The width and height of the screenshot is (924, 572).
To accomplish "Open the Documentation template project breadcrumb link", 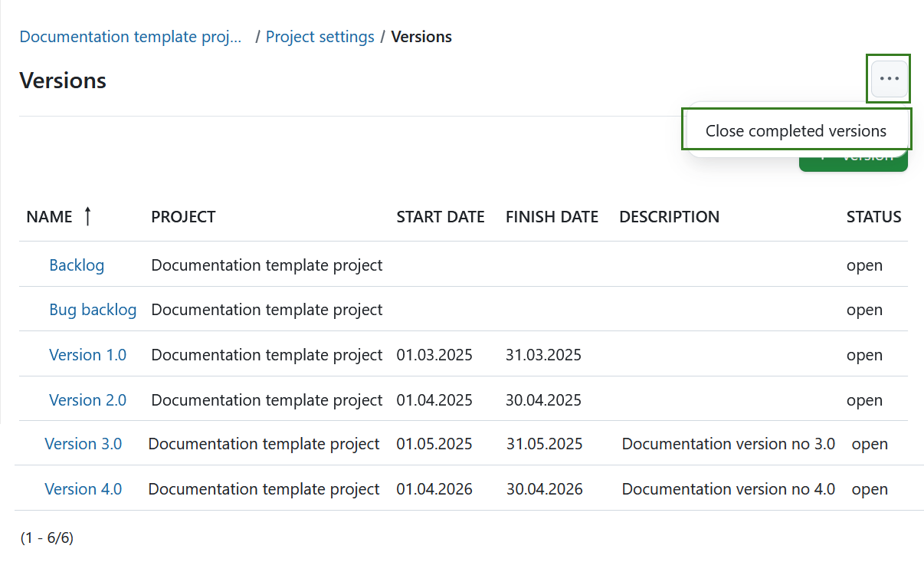I will coord(130,36).
